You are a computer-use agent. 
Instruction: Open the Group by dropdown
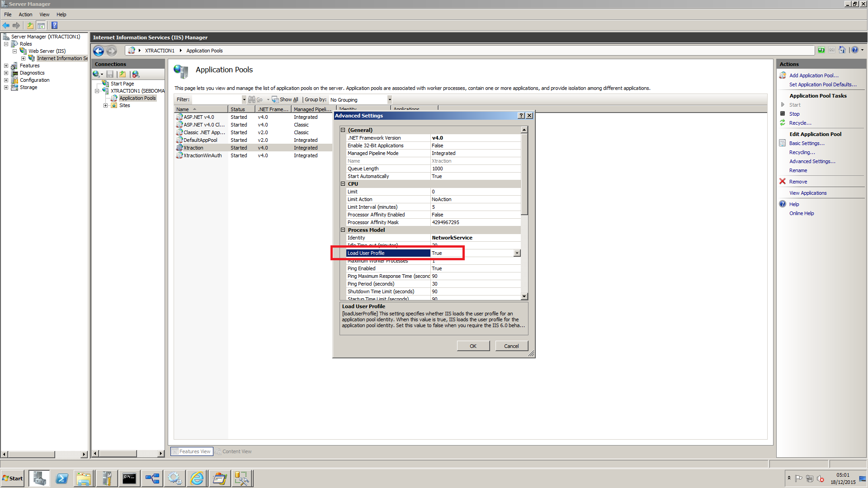click(389, 100)
